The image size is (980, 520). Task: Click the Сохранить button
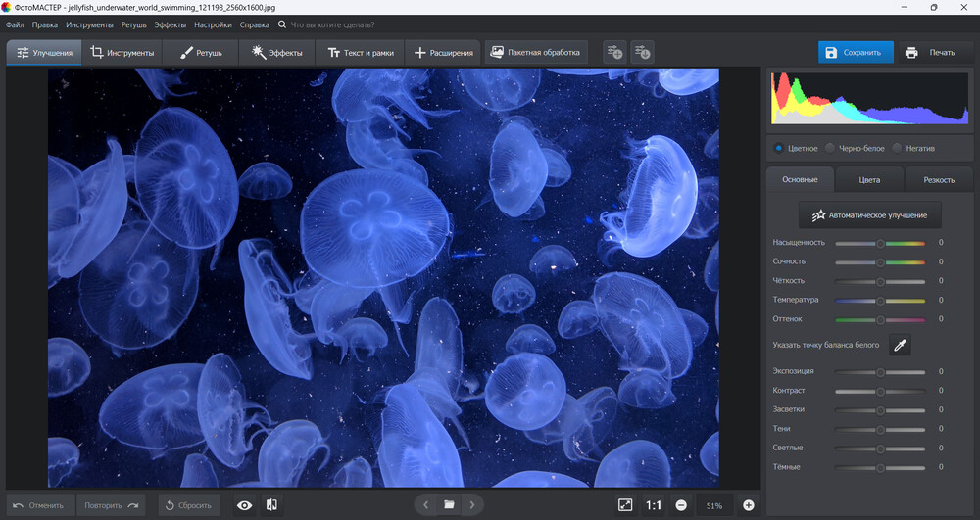[856, 53]
